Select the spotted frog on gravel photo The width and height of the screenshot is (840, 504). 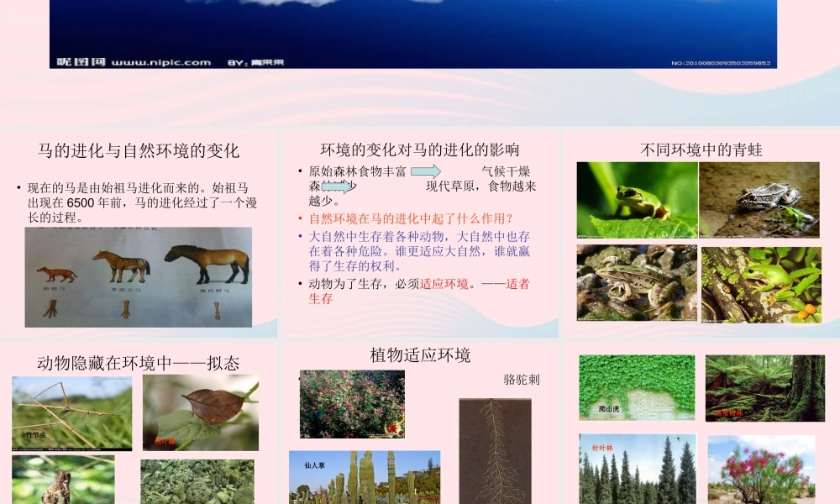(x=637, y=283)
